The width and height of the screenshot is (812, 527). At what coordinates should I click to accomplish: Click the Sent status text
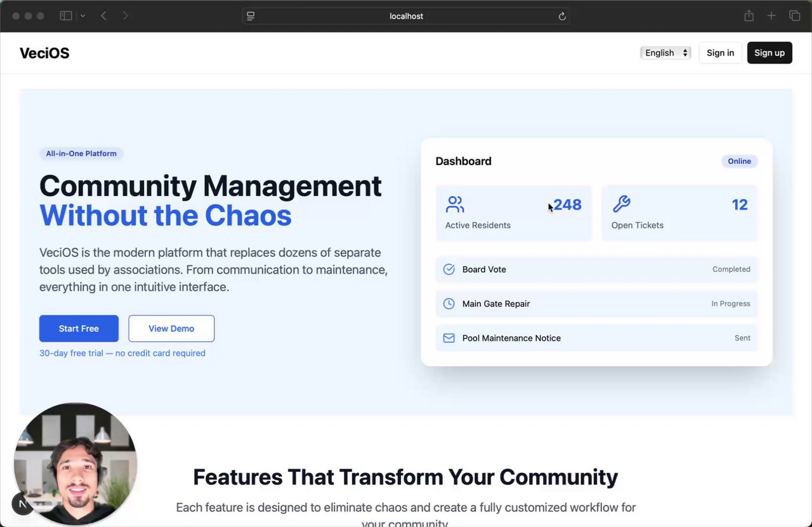pyautogui.click(x=742, y=338)
